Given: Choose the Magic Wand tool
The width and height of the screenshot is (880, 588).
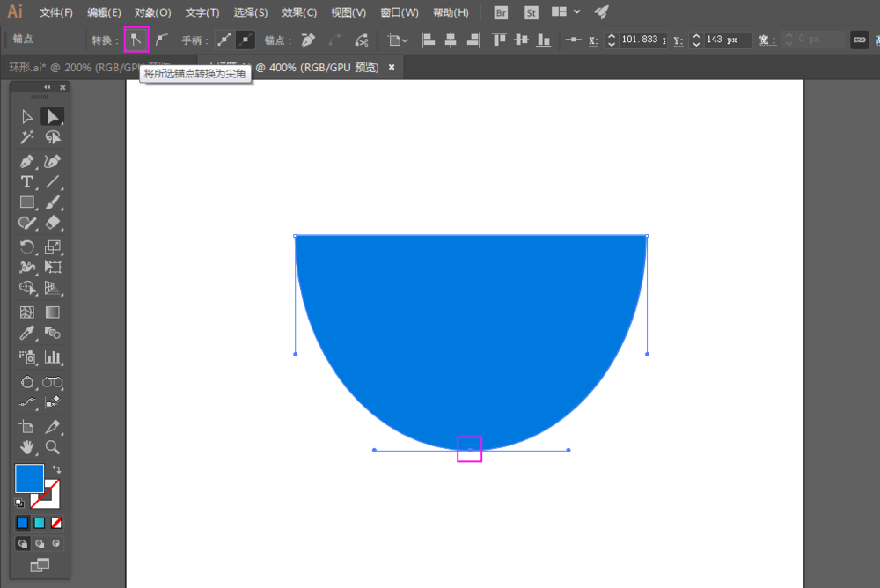Looking at the screenshot, I should pyautogui.click(x=27, y=138).
